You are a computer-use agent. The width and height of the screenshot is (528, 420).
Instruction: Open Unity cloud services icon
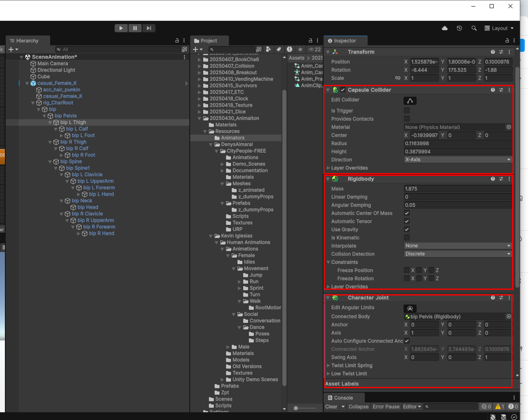445,28
